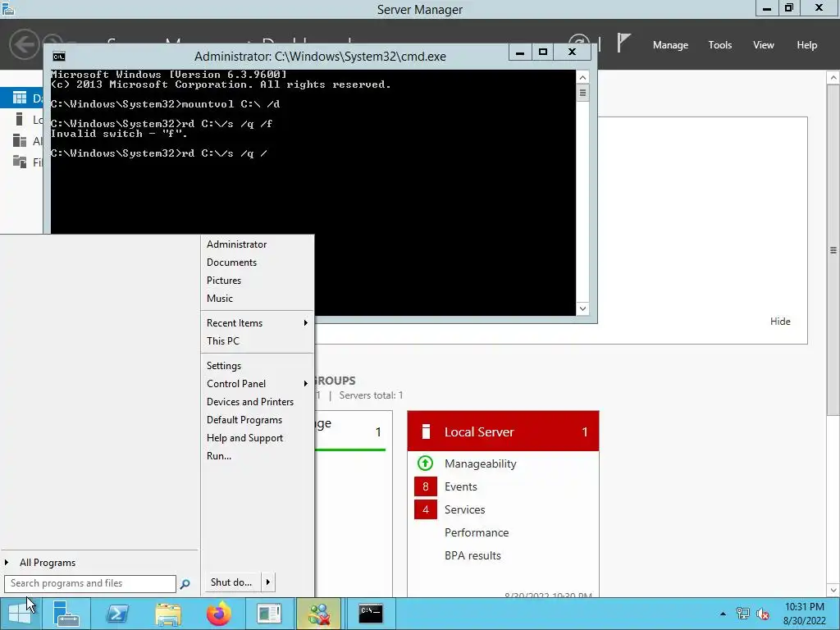Switch to the cmd.exe taskbar button
The image size is (840, 630).
coord(371,614)
